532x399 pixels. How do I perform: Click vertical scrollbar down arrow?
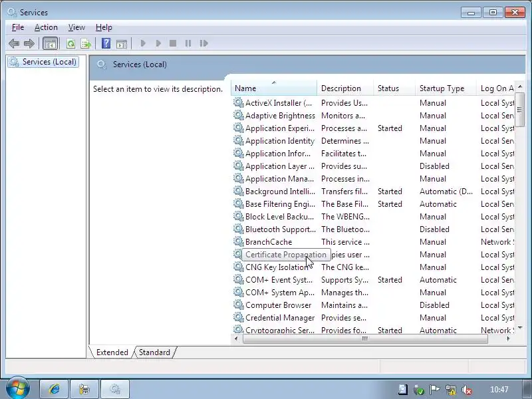[520, 328]
